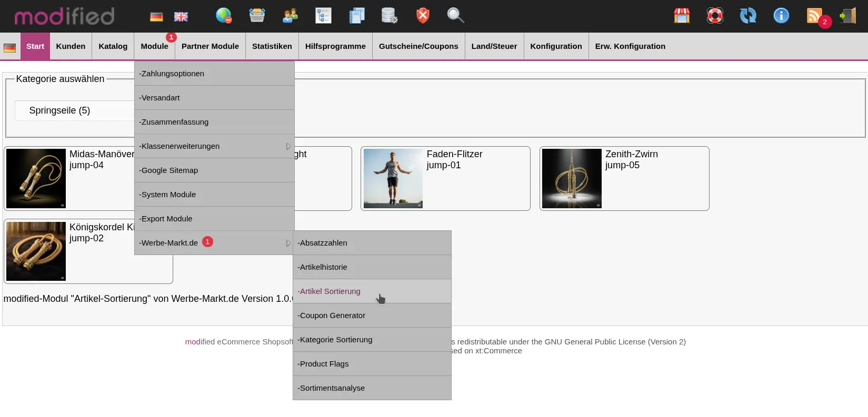Viewport: 868px width, 417px height.
Task: Expand the Klassenerweiterungen submenu
Action: [x=214, y=146]
